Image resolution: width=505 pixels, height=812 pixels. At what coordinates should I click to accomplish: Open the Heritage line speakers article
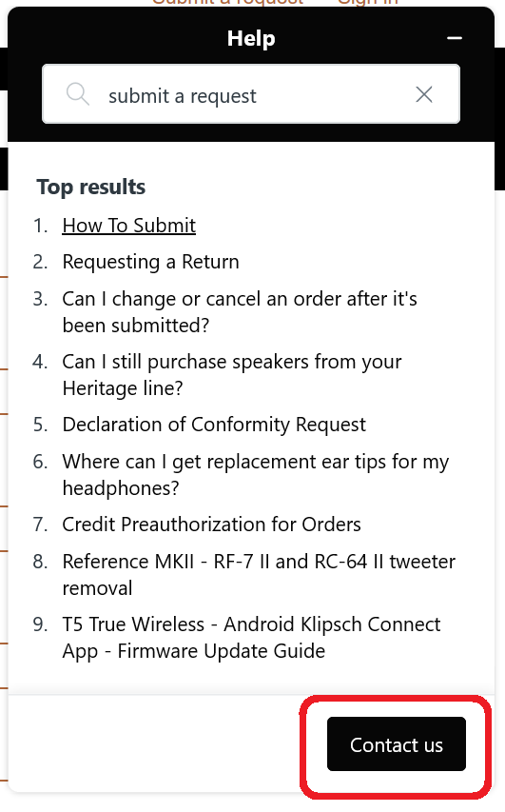coord(232,374)
